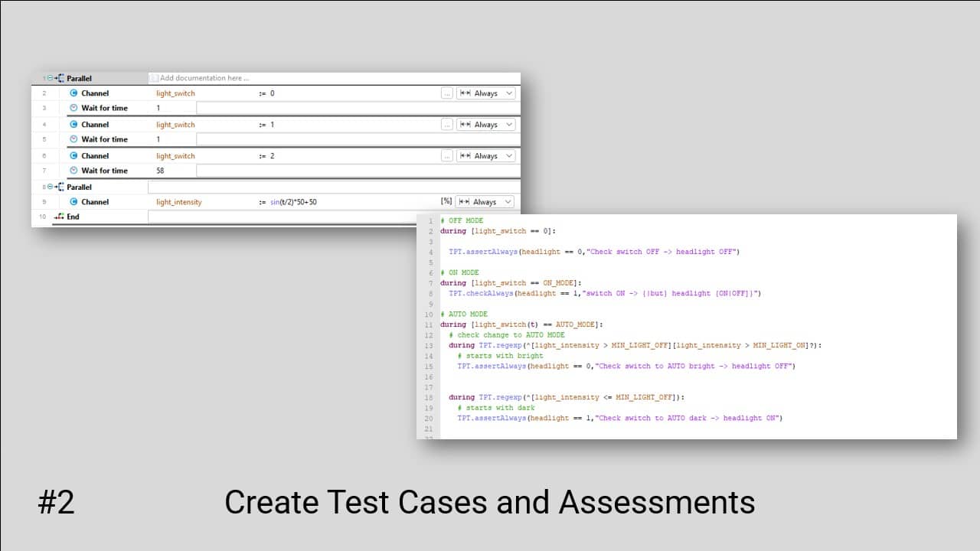Collapse the first Parallel block in row 1

tap(51, 78)
